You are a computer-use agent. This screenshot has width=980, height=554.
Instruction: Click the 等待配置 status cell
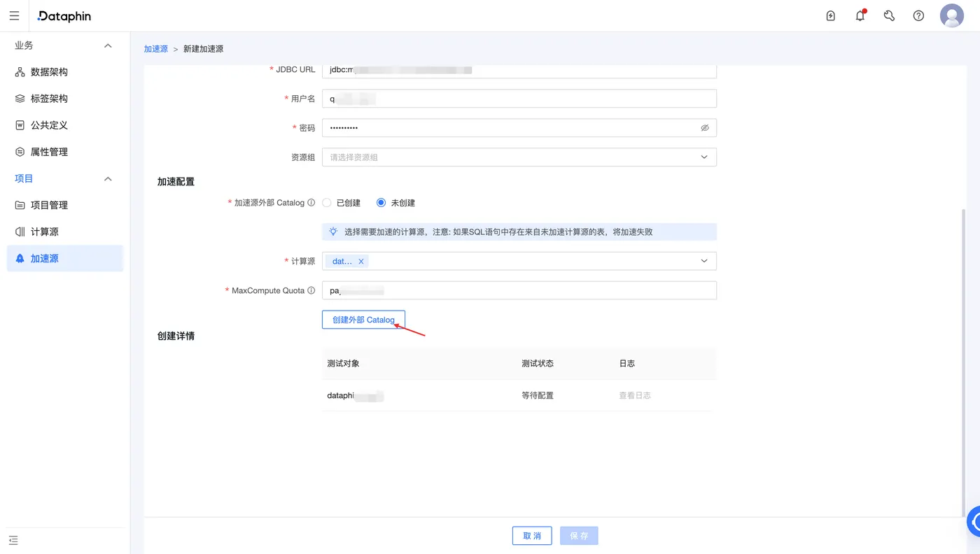[x=538, y=395]
